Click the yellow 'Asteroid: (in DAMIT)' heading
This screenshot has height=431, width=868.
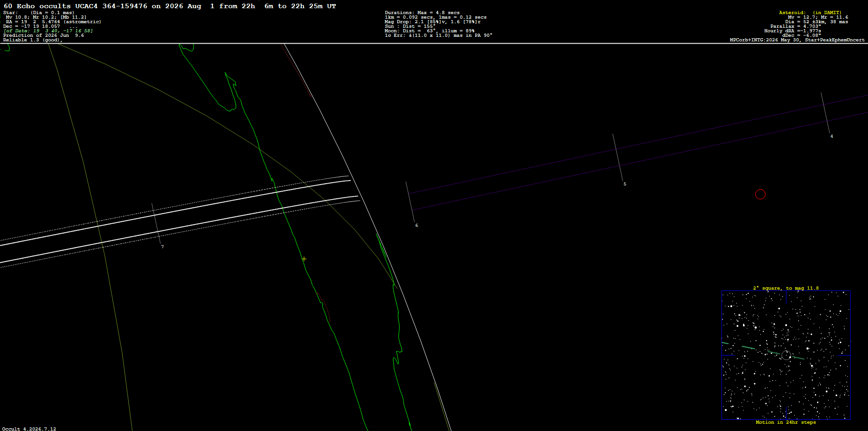pyautogui.click(x=810, y=13)
